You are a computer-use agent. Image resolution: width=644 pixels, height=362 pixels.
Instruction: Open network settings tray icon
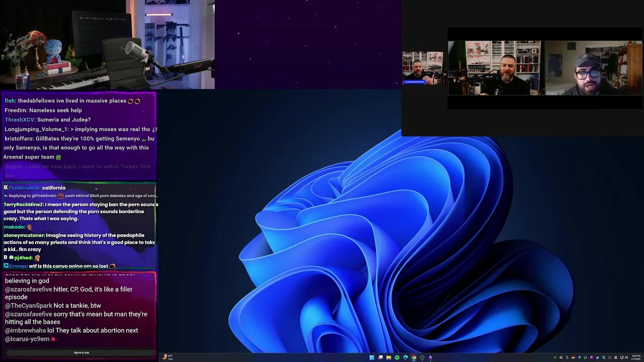[622, 357]
